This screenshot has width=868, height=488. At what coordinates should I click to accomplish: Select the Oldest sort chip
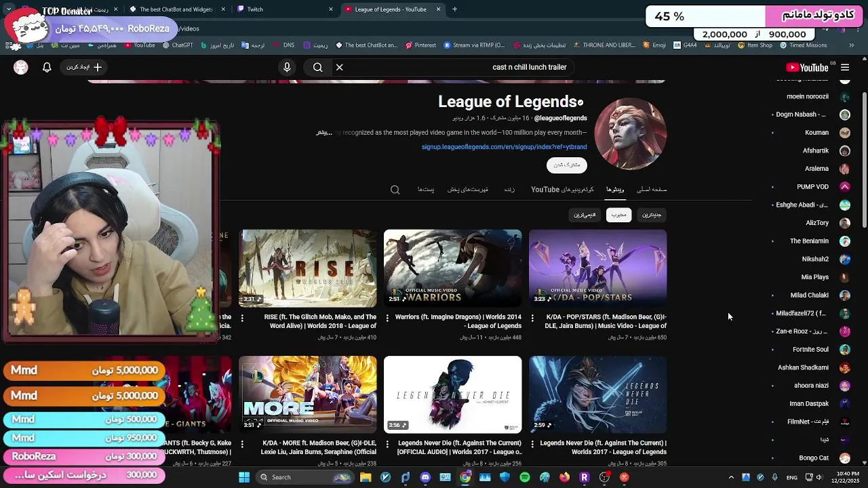[x=585, y=215]
